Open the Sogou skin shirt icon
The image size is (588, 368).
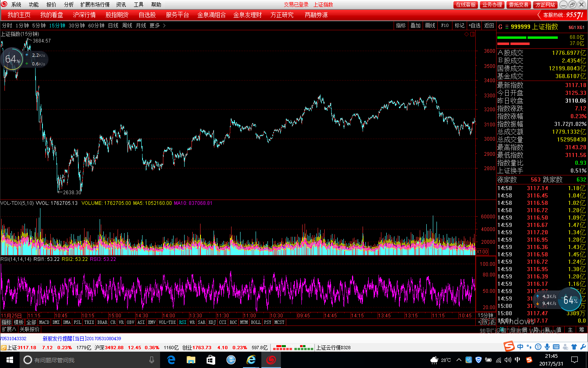574,347
